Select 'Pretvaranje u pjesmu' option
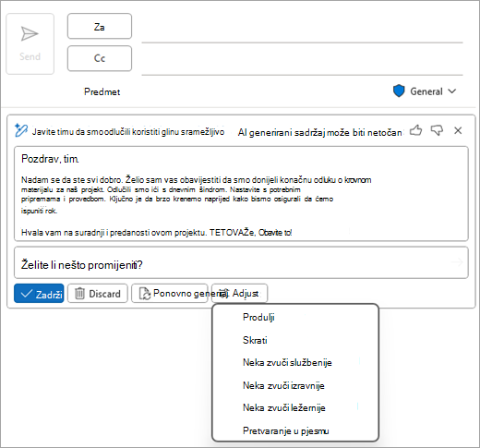Screen dimensions: 480x448 point(295,430)
